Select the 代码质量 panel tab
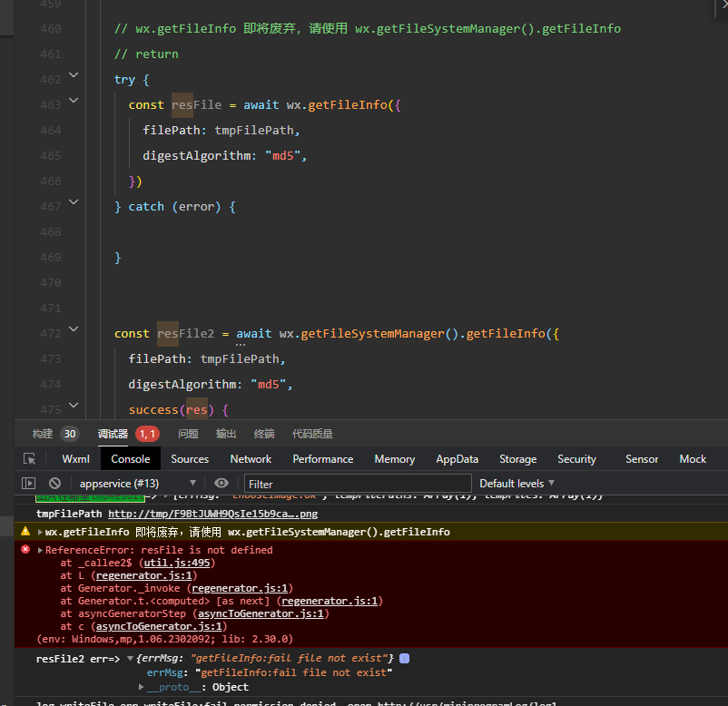The image size is (728, 706). coord(312,434)
